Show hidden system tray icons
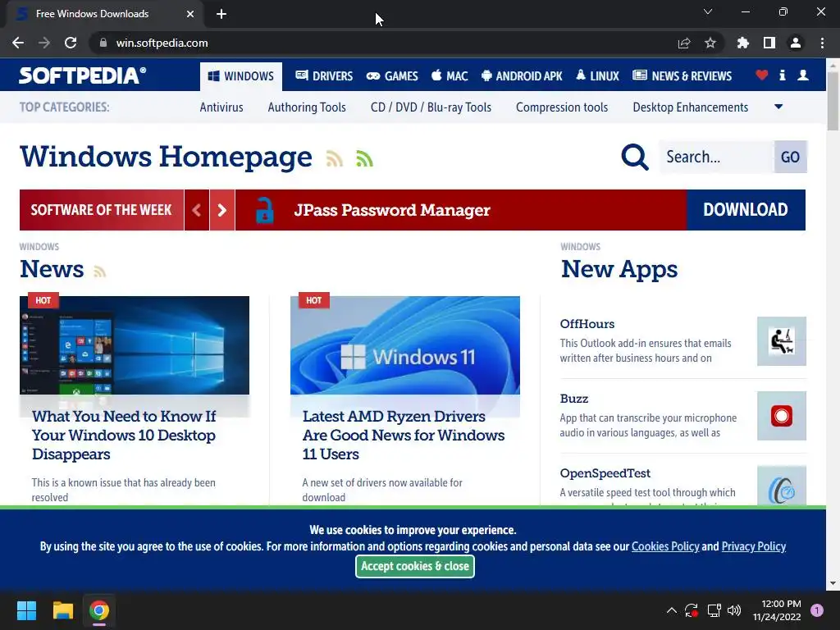This screenshot has height=630, width=840. click(671, 610)
